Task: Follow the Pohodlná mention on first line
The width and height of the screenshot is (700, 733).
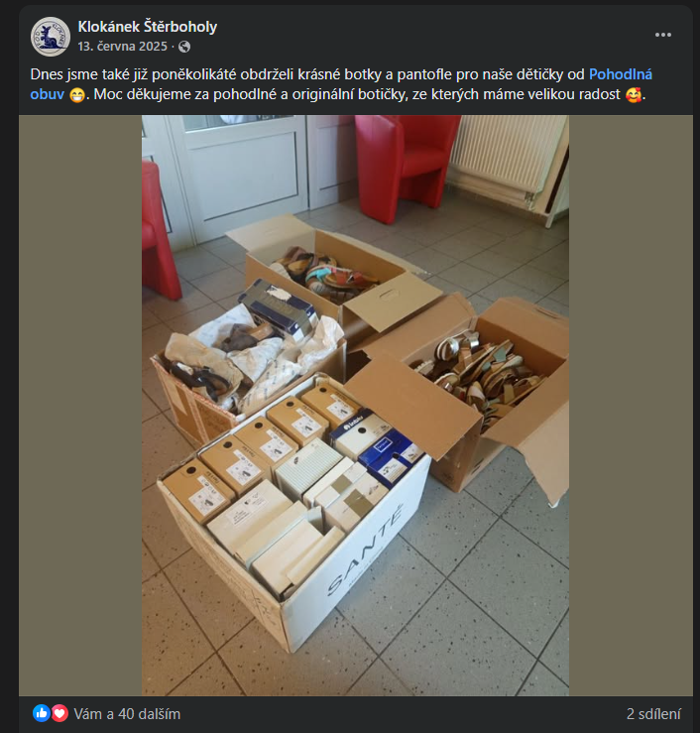Action: pyautogui.click(x=621, y=74)
